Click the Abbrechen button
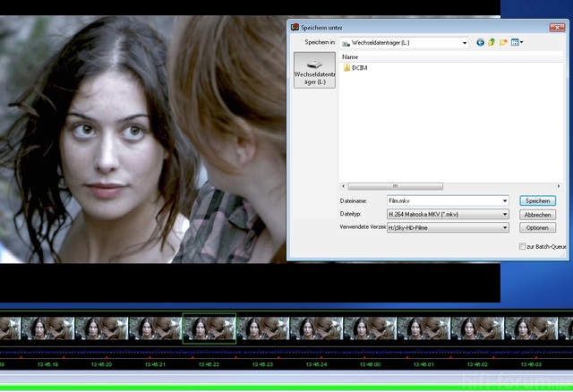Screen dimensions: 573x392 [x=537, y=215]
